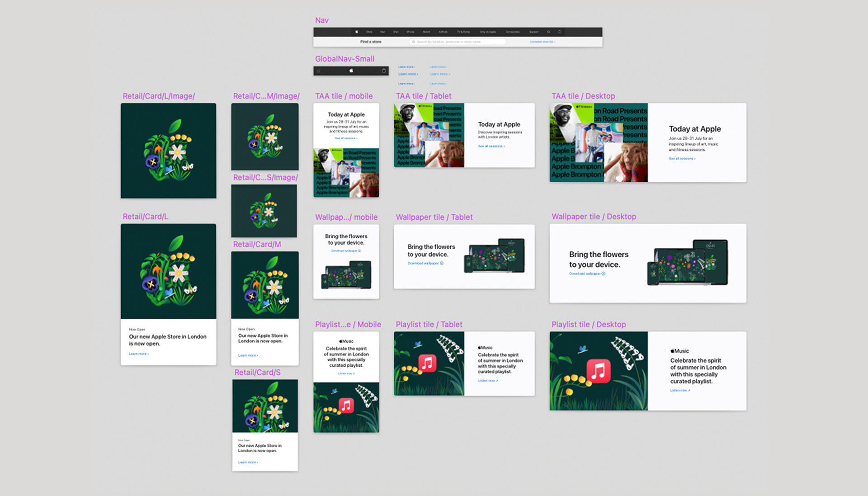Select the Retail/C...M/Image/ frame label

point(266,96)
